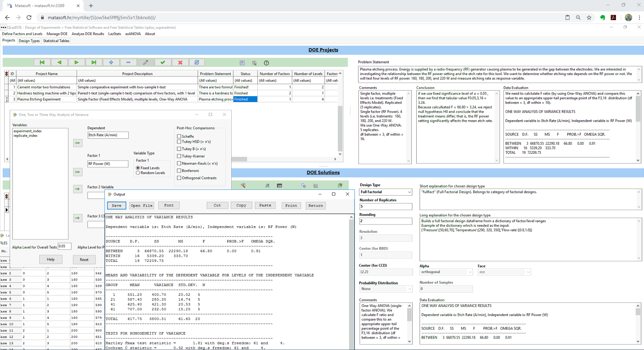
Task: Add a new project with plus icon
Action: tap(111, 62)
